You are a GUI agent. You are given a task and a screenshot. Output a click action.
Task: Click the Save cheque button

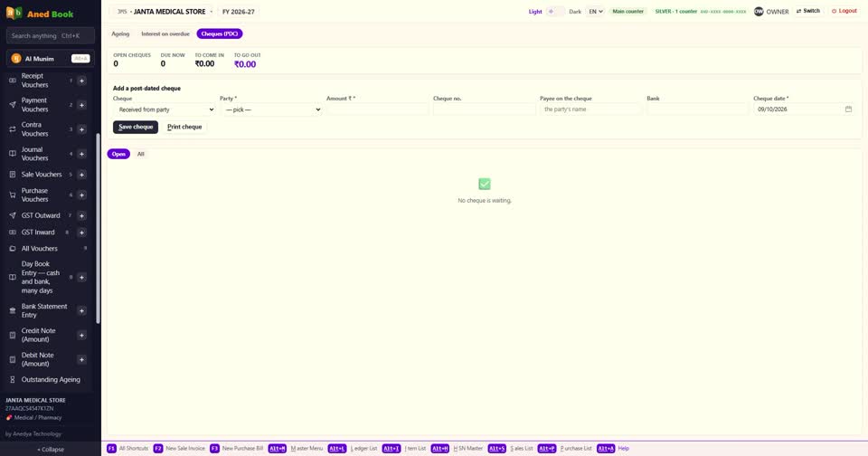[136, 127]
